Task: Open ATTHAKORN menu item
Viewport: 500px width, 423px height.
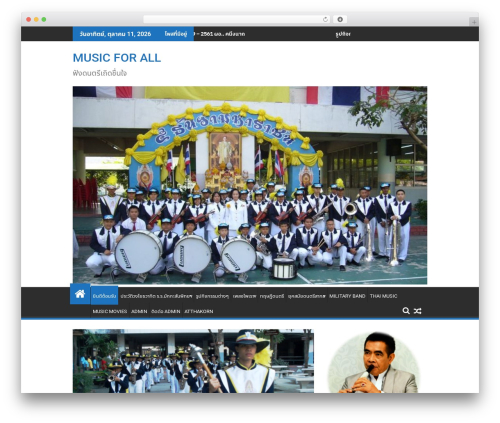Action: 199,311
